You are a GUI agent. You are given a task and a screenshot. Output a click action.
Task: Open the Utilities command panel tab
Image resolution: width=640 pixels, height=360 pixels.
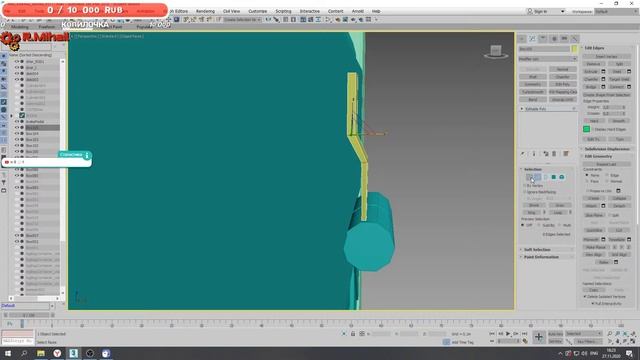574,39
